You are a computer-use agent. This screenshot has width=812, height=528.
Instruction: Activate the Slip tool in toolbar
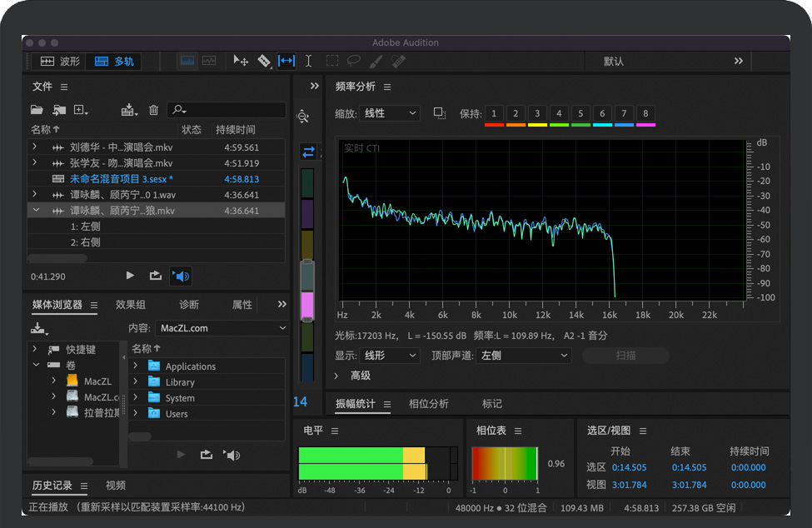[286, 61]
